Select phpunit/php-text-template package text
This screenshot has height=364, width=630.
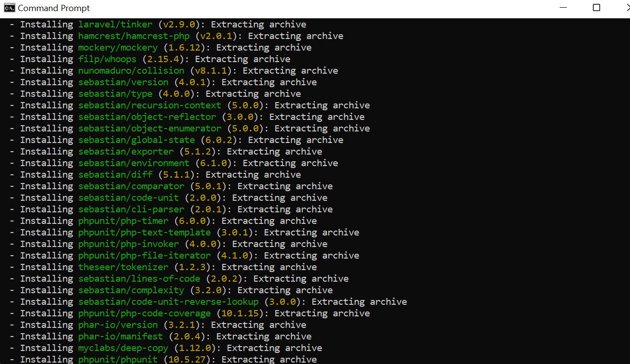tap(145, 232)
